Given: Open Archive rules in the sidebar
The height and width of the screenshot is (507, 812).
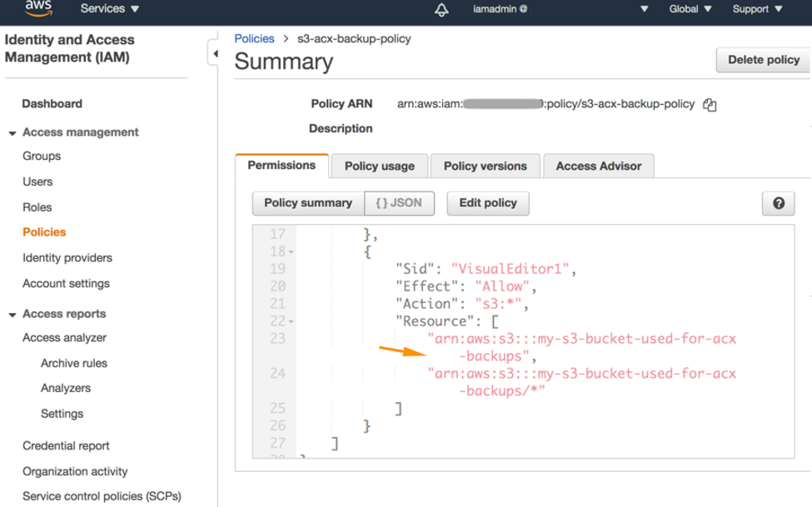Looking at the screenshot, I should [x=74, y=363].
